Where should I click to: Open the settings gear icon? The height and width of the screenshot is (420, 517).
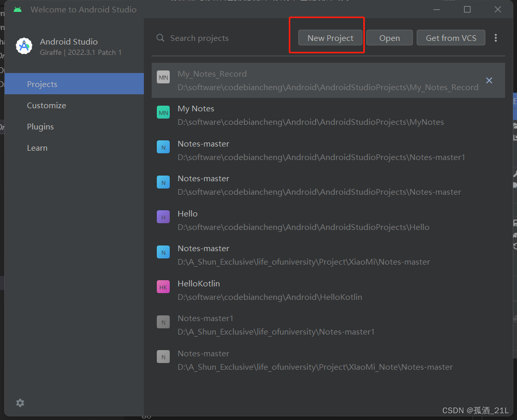point(20,403)
